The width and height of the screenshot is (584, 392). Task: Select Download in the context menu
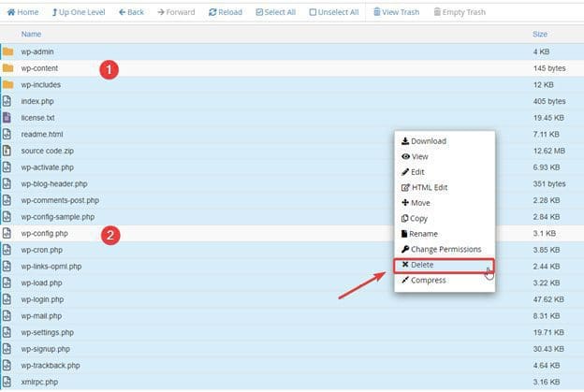click(428, 141)
